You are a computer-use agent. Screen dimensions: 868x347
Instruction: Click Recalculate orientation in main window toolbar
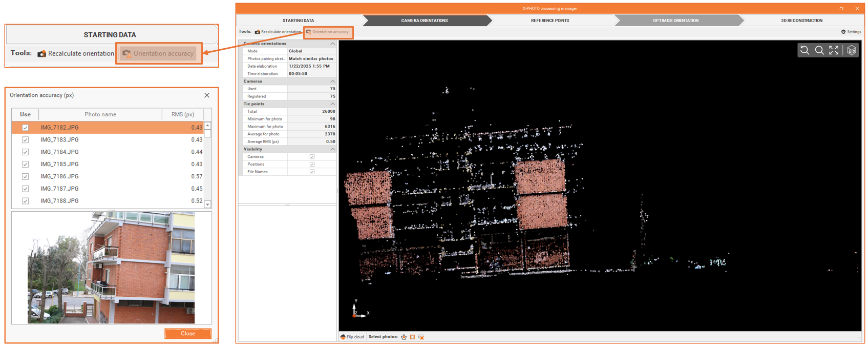pyautogui.click(x=278, y=32)
